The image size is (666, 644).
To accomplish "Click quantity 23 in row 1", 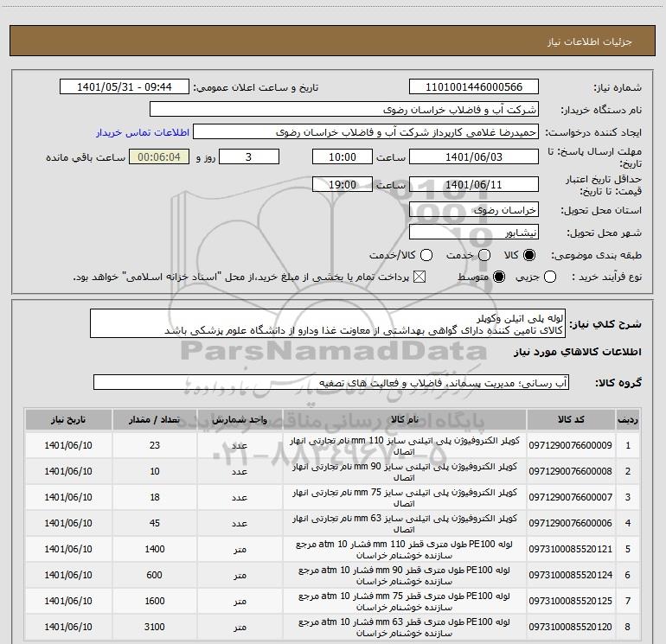I will 155,445.
